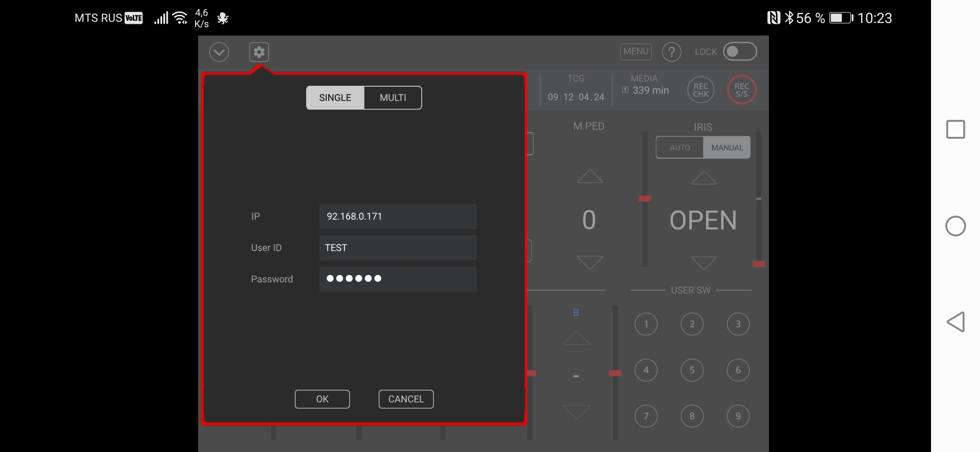Image resolution: width=980 pixels, height=452 pixels.
Task: Increase M.PED with up arrow
Action: (590, 176)
